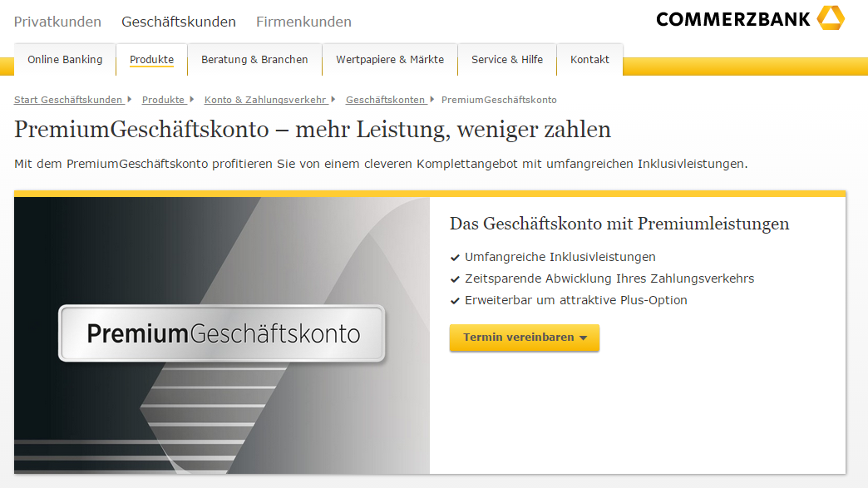Click the Produkte breadcrumb link
Screen dimensions: 868x488
(x=163, y=100)
